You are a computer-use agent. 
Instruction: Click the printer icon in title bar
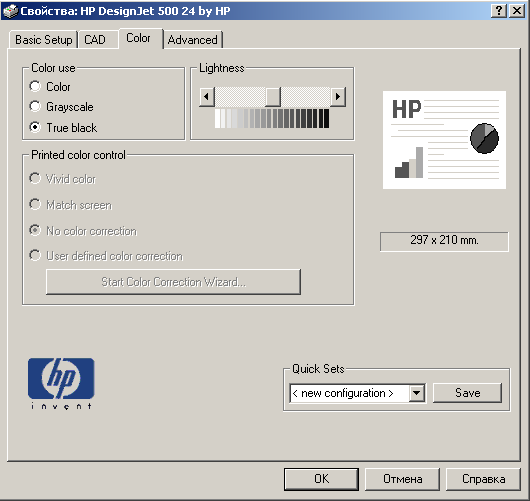coord(10,11)
